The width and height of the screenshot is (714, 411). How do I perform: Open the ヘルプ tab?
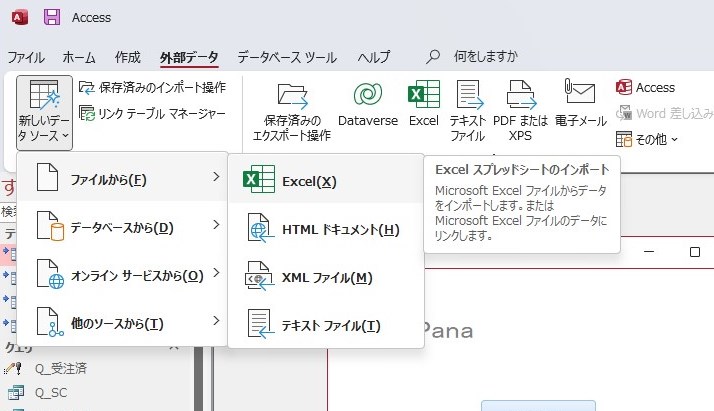click(x=373, y=57)
